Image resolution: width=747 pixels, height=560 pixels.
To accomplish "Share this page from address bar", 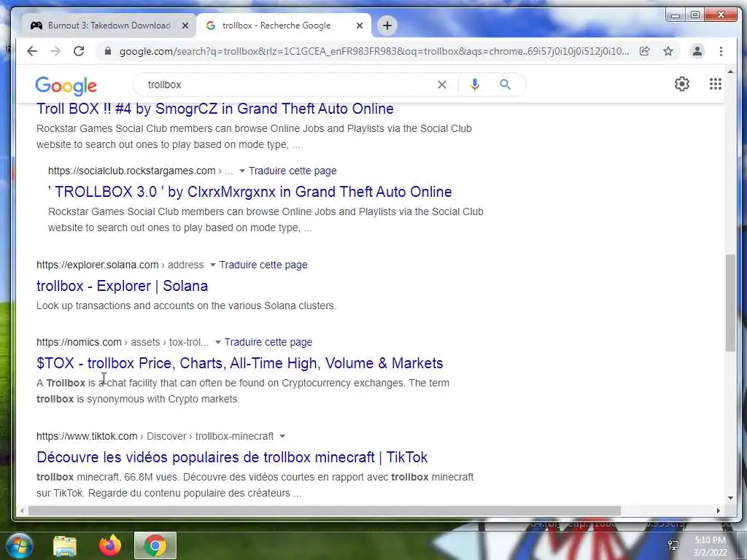I will point(645,51).
